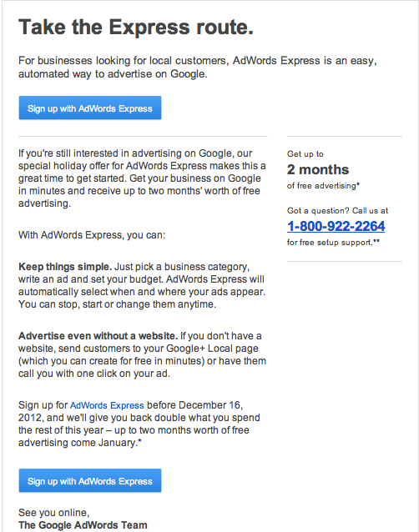The height and width of the screenshot is (532, 419).
Task: Click the intro sentence about local customers
Action: point(198,68)
